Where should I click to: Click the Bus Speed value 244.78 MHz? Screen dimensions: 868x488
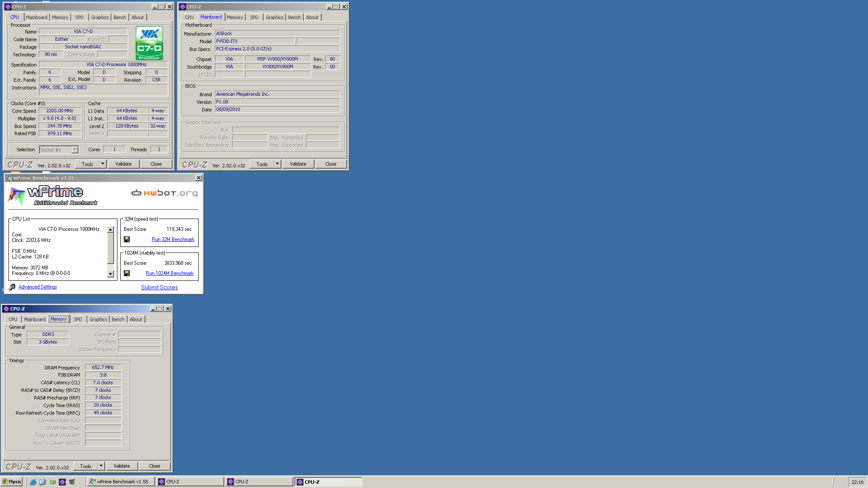pos(60,126)
